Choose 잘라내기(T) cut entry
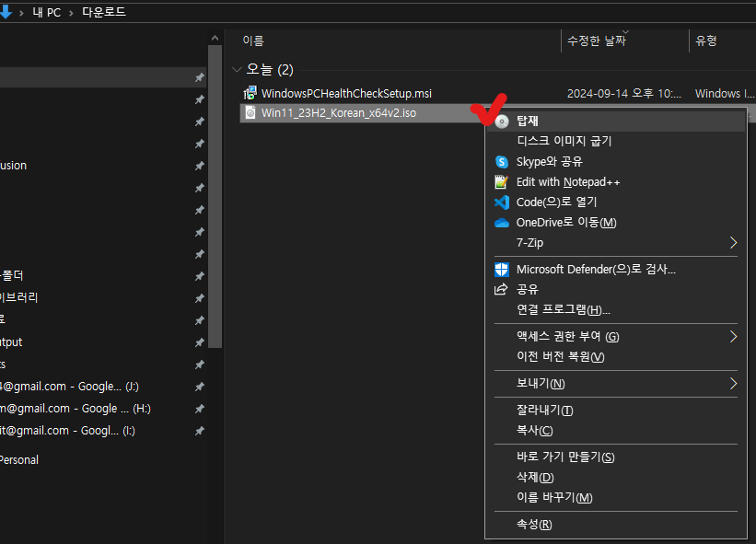 pyautogui.click(x=616, y=410)
